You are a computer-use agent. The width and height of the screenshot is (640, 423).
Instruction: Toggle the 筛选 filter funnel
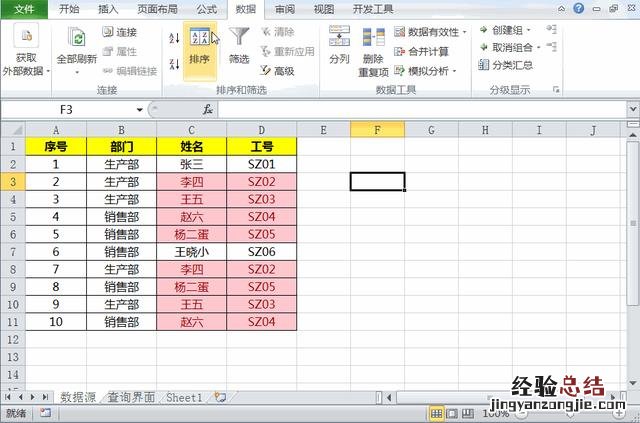click(239, 45)
